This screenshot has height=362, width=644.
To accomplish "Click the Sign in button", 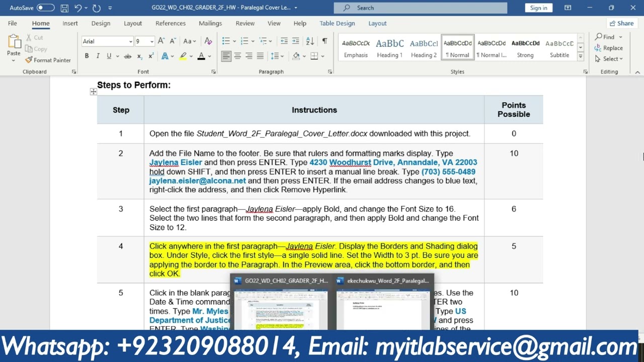I will tap(538, 8).
